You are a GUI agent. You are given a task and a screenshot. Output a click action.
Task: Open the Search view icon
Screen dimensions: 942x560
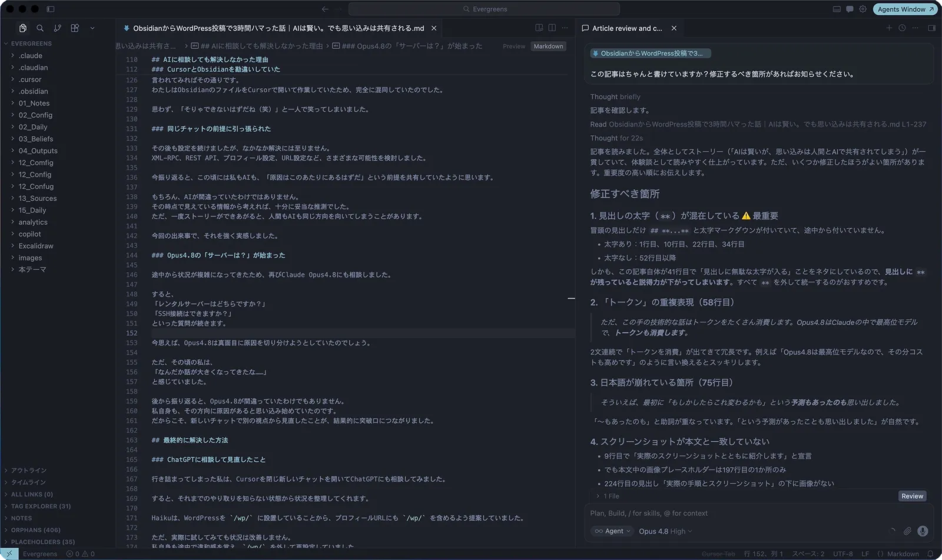point(40,28)
